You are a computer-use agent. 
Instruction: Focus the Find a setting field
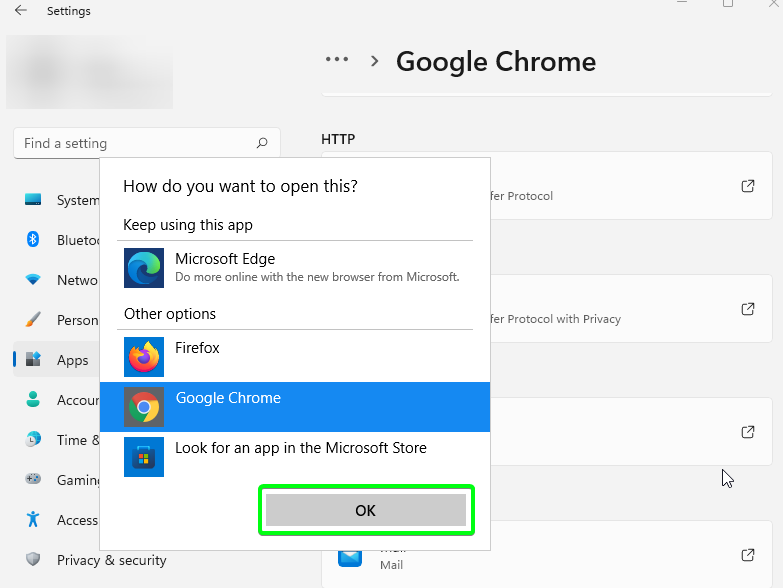click(147, 144)
